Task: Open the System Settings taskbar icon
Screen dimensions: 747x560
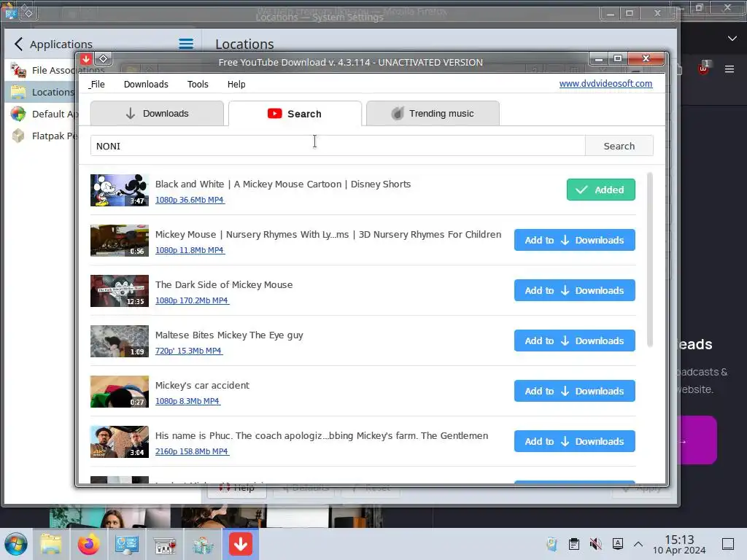Action: 127,544
